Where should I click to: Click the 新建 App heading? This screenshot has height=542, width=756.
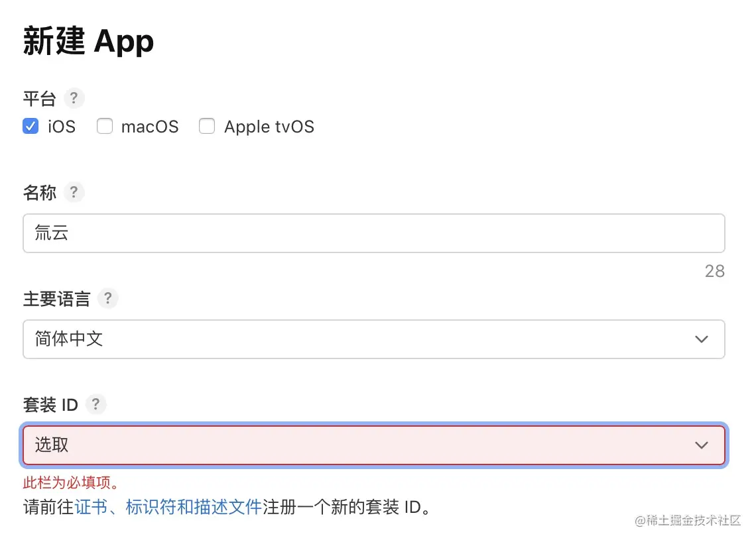pos(89,41)
